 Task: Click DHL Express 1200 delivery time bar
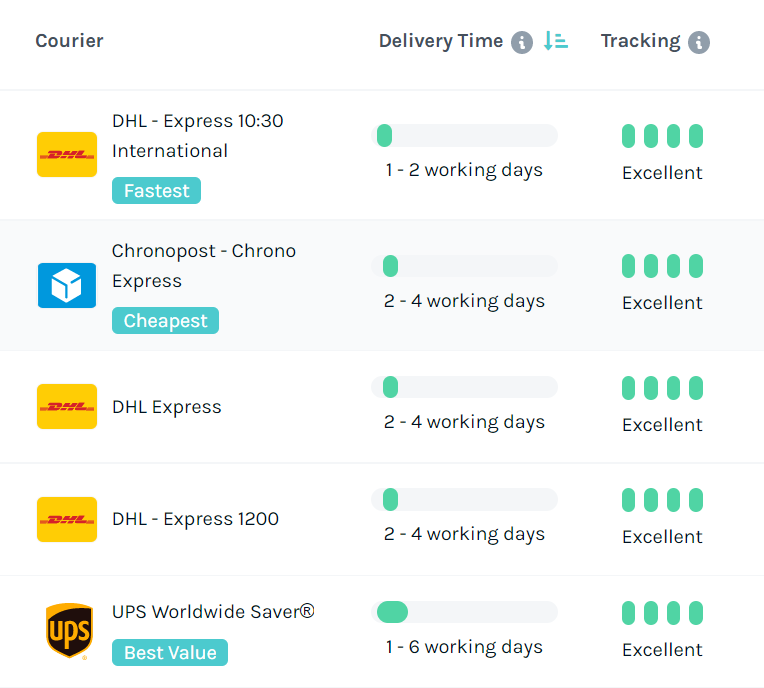464,500
